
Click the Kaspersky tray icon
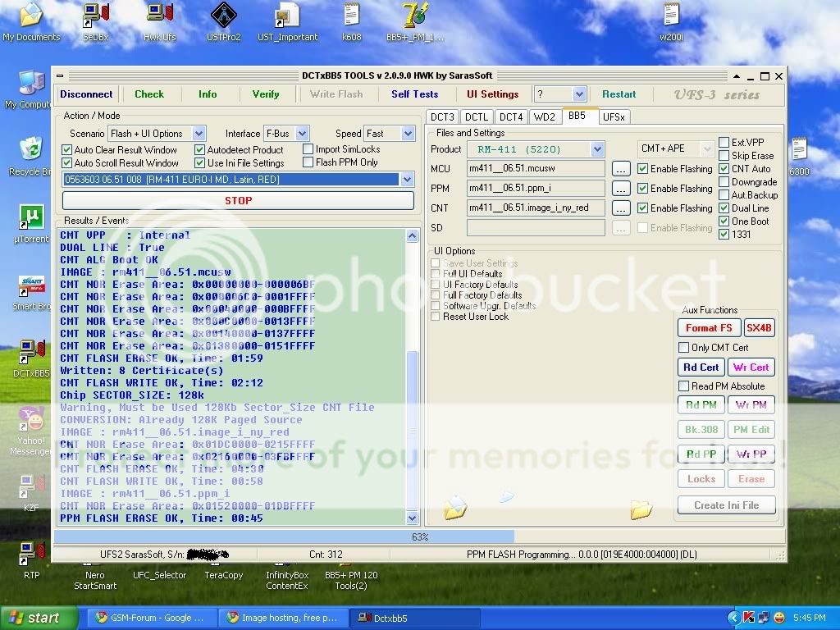748,618
